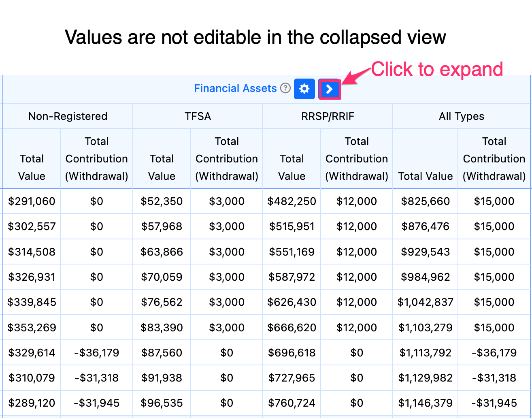Expand Financial Assets with chevron button
The height and width of the screenshot is (418, 532).
pos(330,89)
